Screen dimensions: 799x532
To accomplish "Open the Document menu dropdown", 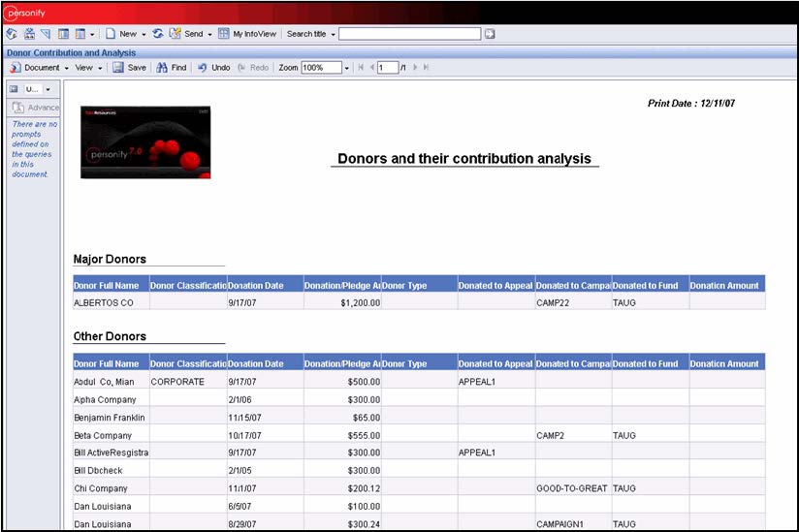I will (66, 68).
